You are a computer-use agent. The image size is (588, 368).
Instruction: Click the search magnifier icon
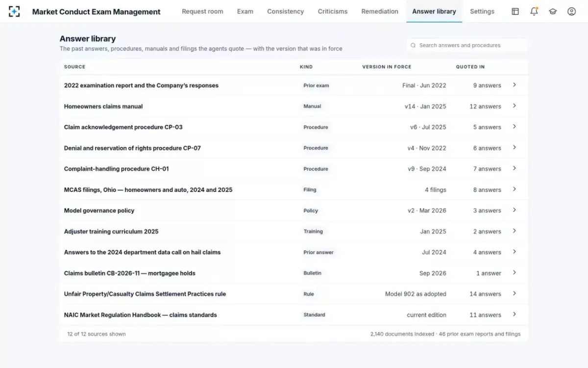pyautogui.click(x=413, y=45)
